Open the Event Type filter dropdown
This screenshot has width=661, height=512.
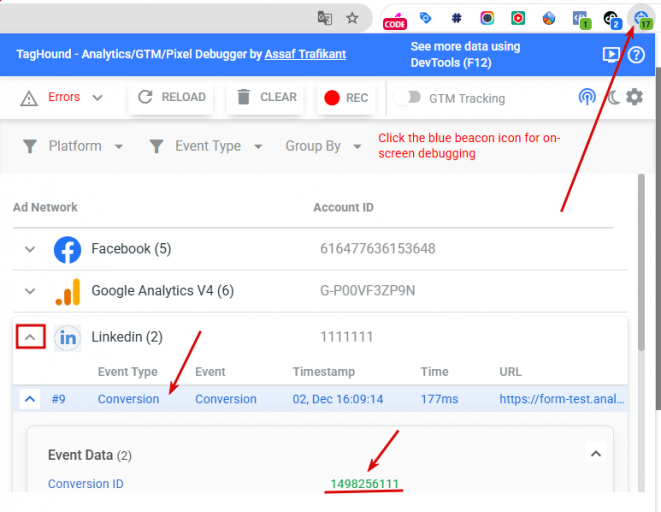click(x=205, y=146)
